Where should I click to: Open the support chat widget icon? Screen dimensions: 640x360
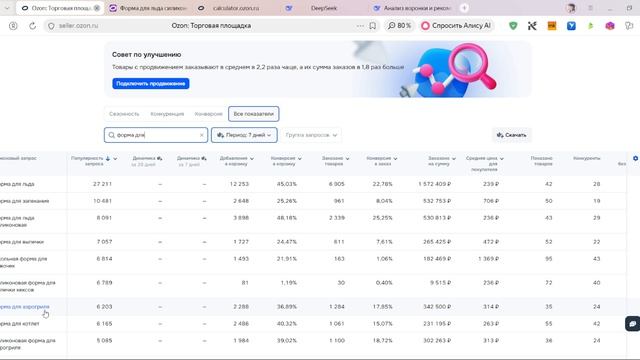(632, 324)
